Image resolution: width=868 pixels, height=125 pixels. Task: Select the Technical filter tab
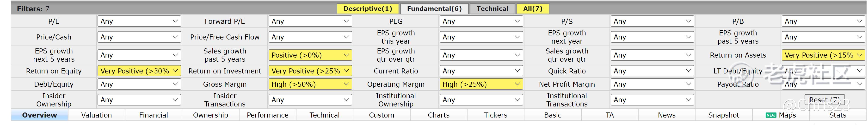pos(492,9)
